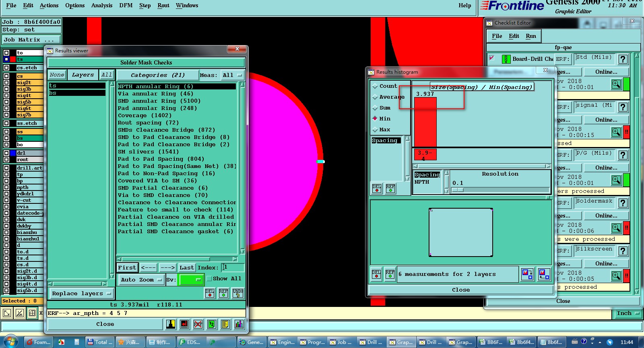The width and height of the screenshot is (644, 348).
Task: Click the green '12' page icon
Action: coord(212,324)
